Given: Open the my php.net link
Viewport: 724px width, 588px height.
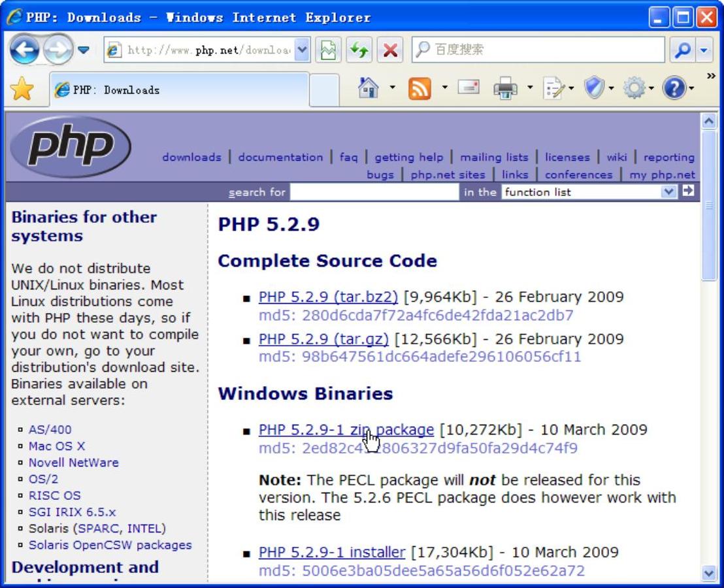Looking at the screenshot, I should pos(662,175).
